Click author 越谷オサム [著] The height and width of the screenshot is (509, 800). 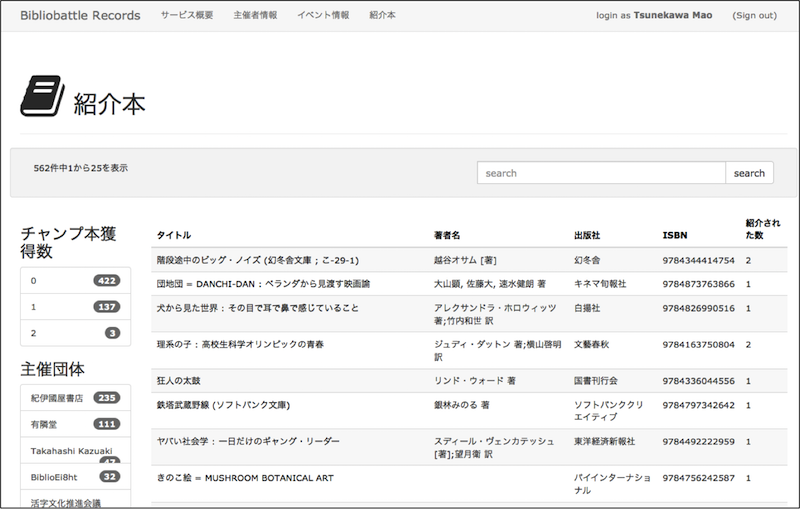465,260
